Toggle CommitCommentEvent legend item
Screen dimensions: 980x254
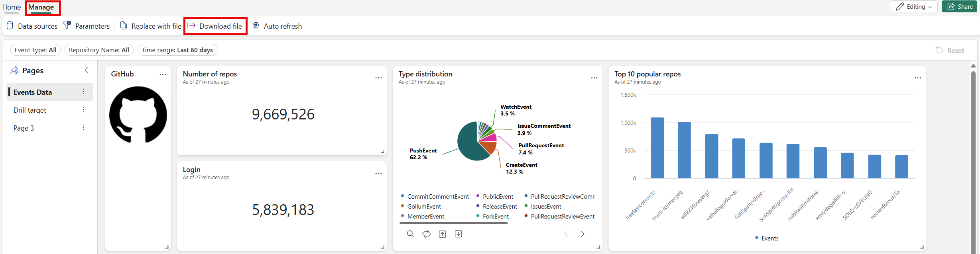(x=437, y=197)
